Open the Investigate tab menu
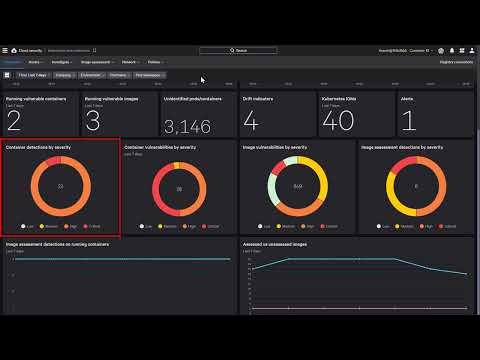Image resolution: width=480 pixels, height=360 pixels. pyautogui.click(x=62, y=62)
